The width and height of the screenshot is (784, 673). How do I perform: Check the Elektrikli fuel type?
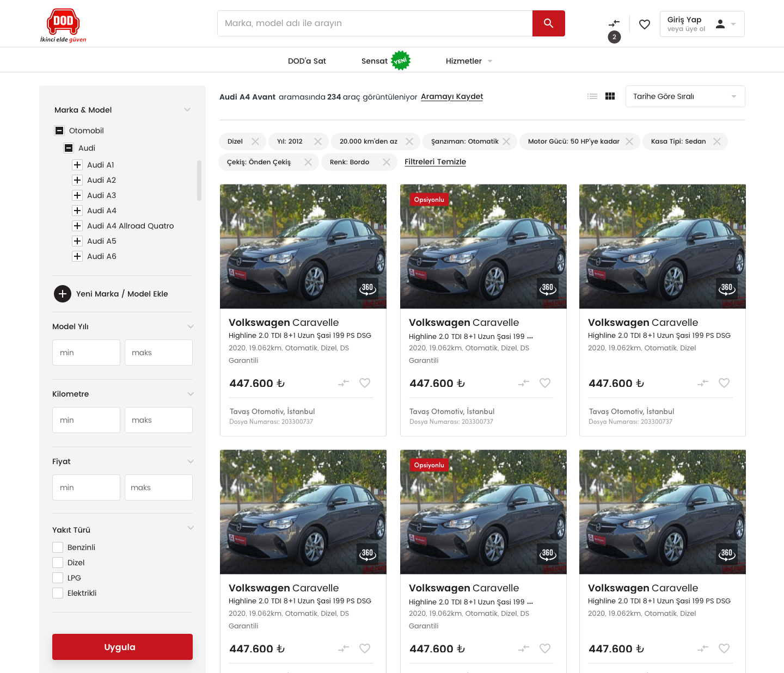[58, 593]
